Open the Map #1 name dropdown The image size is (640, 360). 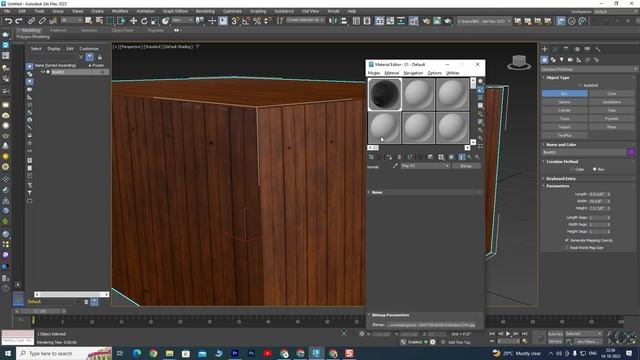(x=425, y=166)
